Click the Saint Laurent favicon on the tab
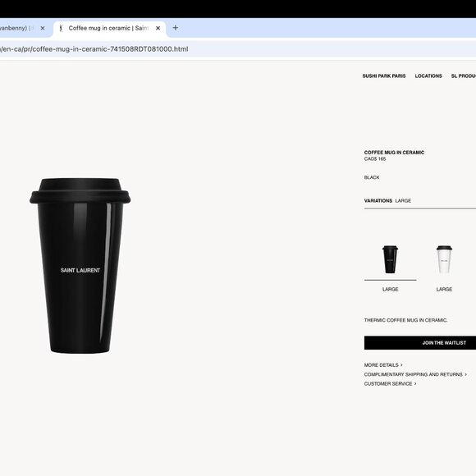This screenshot has width=476, height=476. click(61, 28)
